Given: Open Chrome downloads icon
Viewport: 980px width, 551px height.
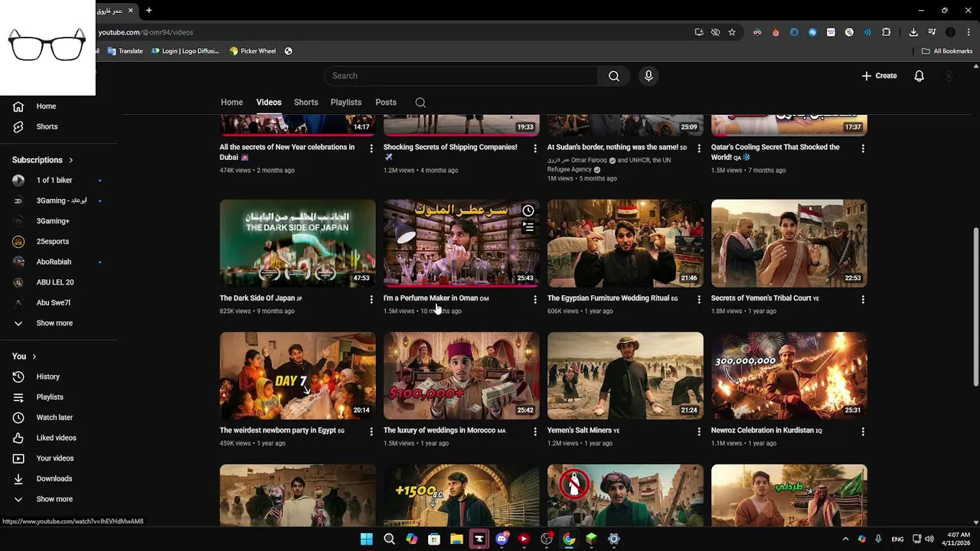Looking at the screenshot, I should [913, 32].
